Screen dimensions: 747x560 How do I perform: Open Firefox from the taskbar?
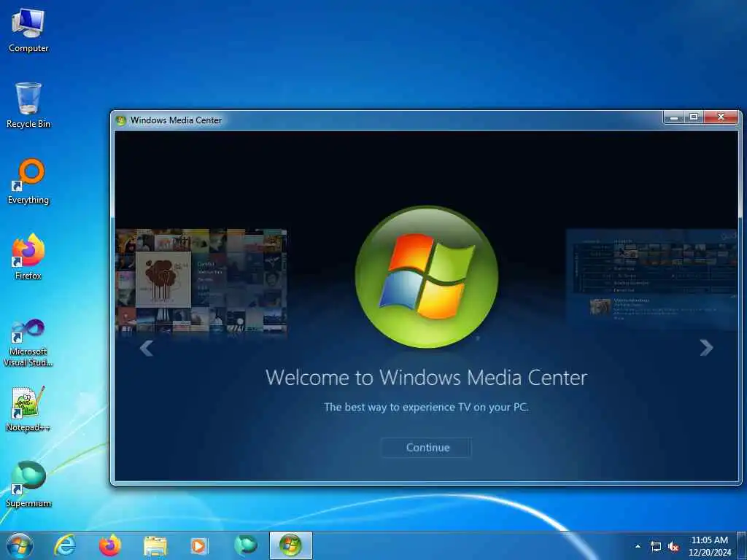[x=109, y=545]
